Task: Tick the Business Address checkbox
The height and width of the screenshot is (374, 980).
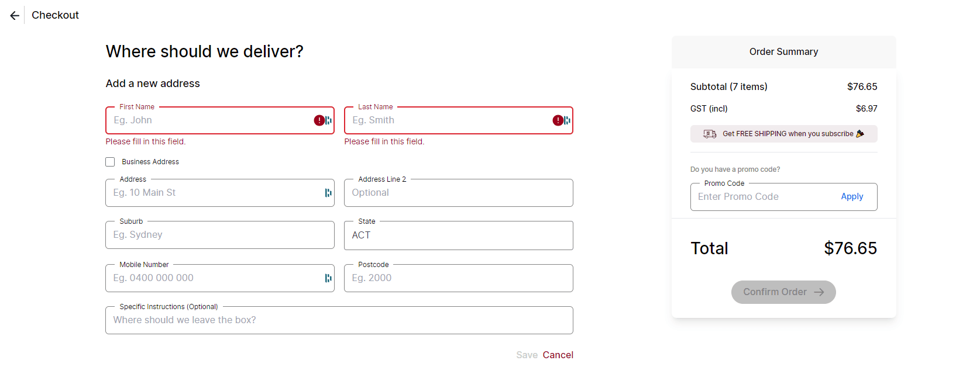Action: pyautogui.click(x=110, y=162)
